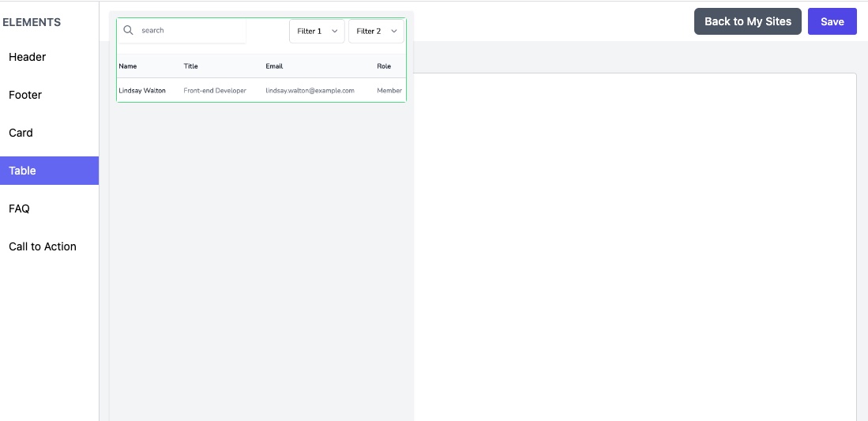Click the ELEMENTS sidebar heading
Screen dimensions: 868x421
pos(32,23)
